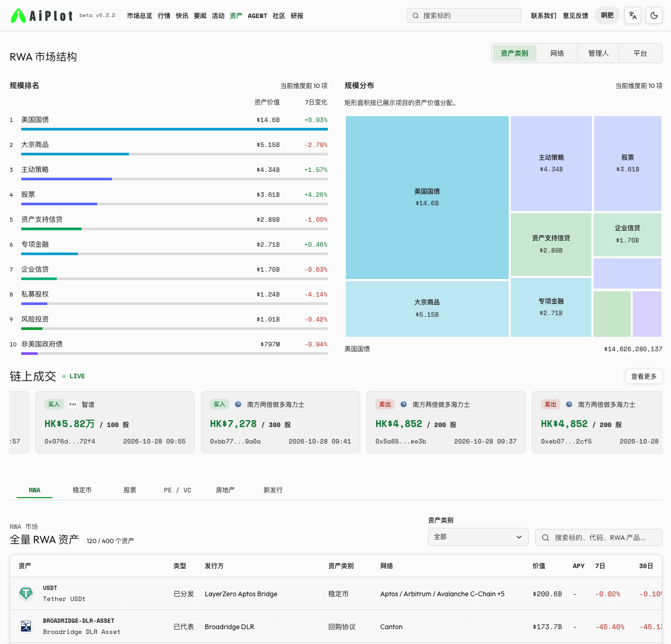
Task: Switch the interface language with the translate icon
Action: (x=633, y=15)
